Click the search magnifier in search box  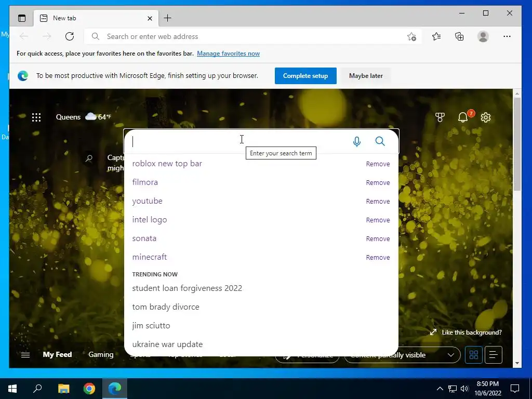380,141
